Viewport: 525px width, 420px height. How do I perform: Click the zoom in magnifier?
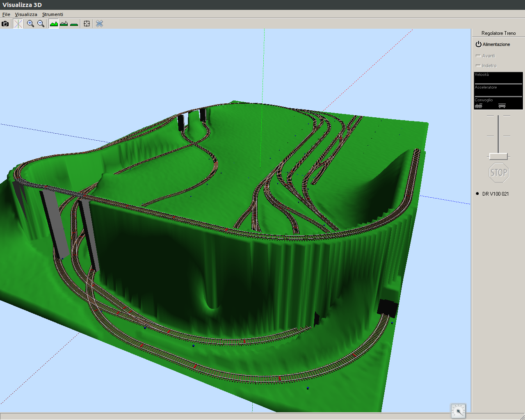pyautogui.click(x=30, y=24)
